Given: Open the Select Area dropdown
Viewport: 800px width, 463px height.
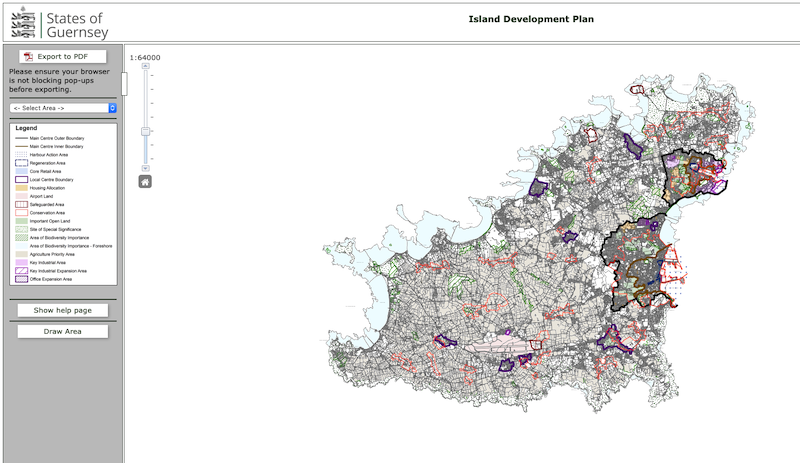Looking at the screenshot, I should tap(63, 108).
